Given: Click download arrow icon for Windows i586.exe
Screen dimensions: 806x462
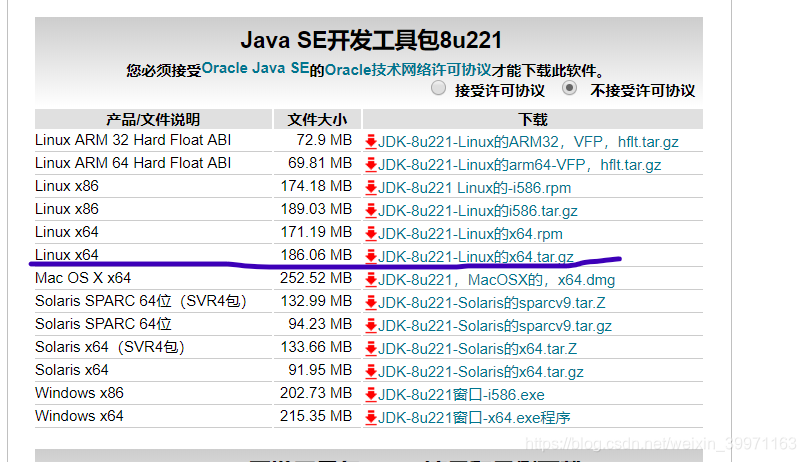Looking at the screenshot, I should (x=371, y=395).
